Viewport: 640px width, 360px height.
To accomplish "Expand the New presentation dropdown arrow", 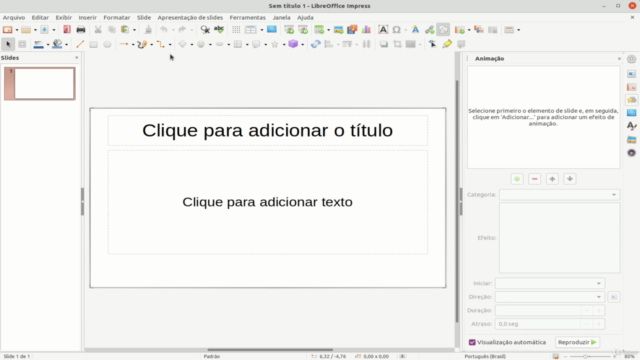I will pos(17,30).
